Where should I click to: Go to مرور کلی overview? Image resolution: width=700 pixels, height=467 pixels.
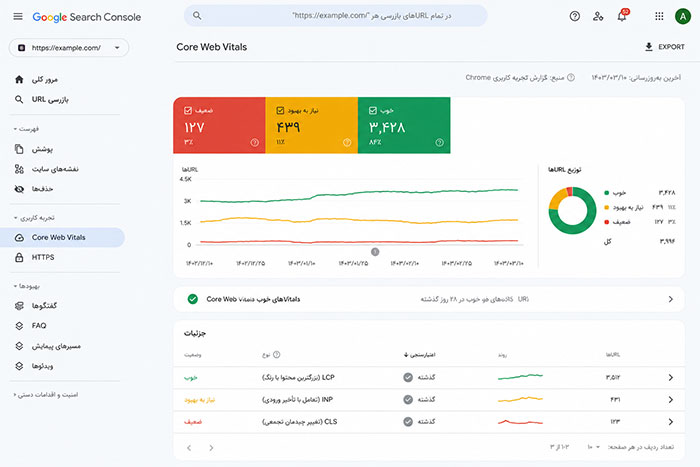[x=45, y=79]
